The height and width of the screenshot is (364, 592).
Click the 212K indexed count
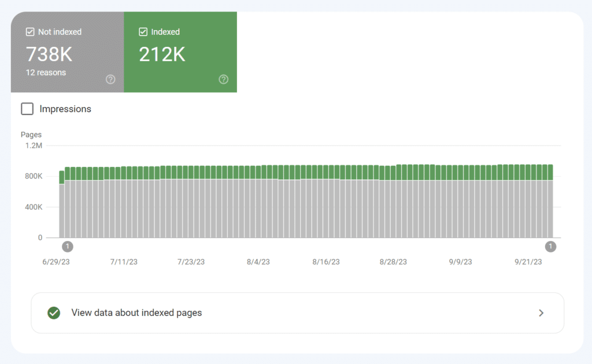(162, 54)
